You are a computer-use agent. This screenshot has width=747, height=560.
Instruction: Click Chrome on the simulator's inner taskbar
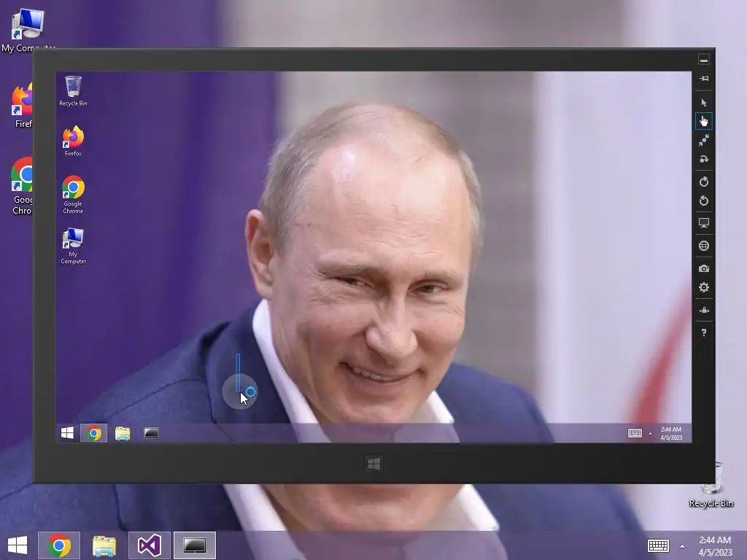[x=94, y=433]
